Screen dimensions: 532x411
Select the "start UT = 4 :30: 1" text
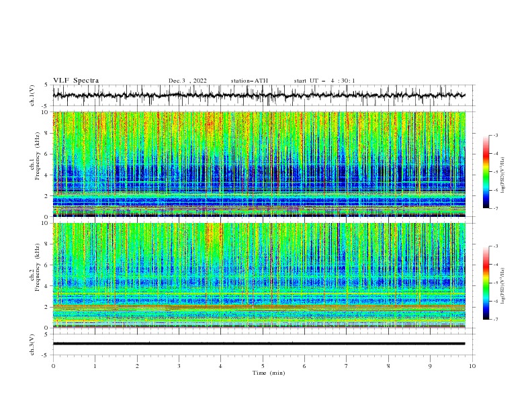(324, 81)
